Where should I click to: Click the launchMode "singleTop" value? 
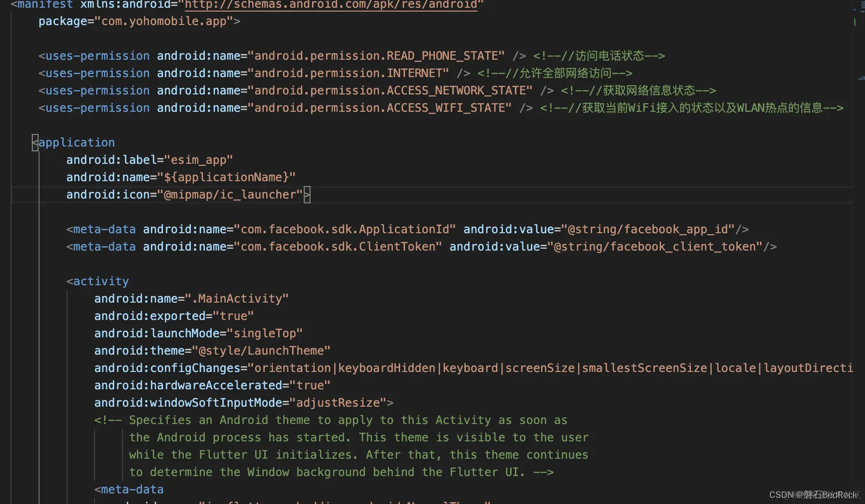[x=265, y=333]
